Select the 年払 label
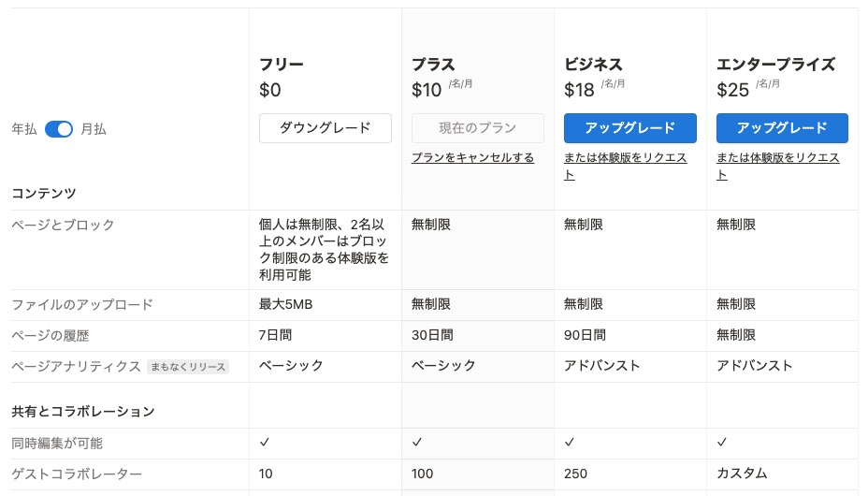Viewport: 868px width, 496px height. [x=23, y=129]
